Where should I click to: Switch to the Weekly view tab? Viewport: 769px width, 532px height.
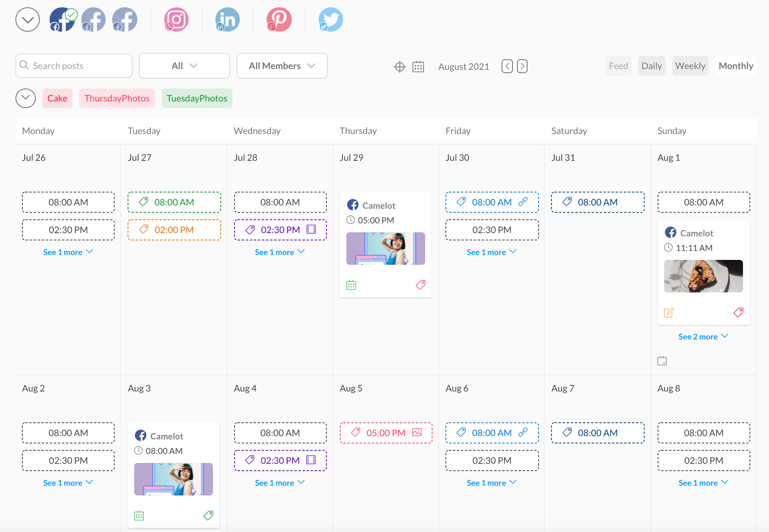(x=690, y=65)
